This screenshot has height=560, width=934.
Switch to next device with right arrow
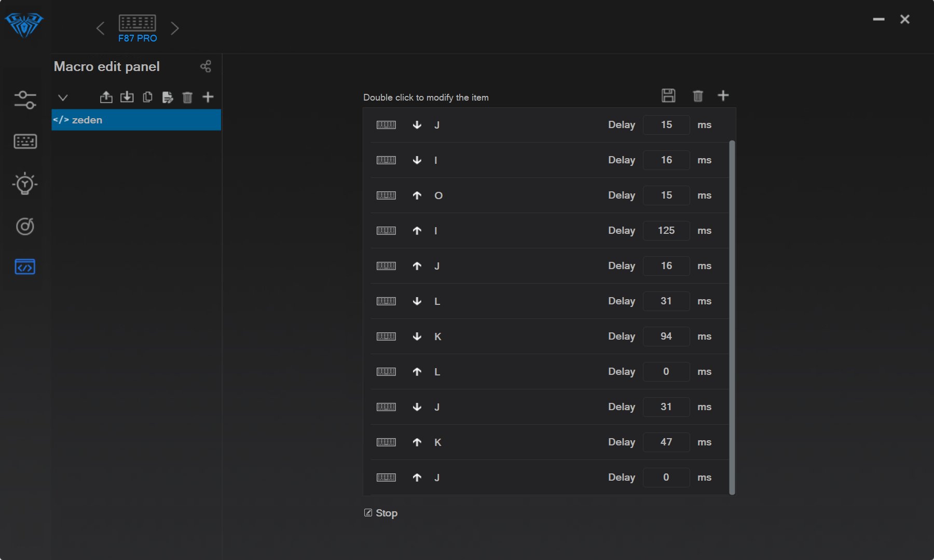coord(175,28)
